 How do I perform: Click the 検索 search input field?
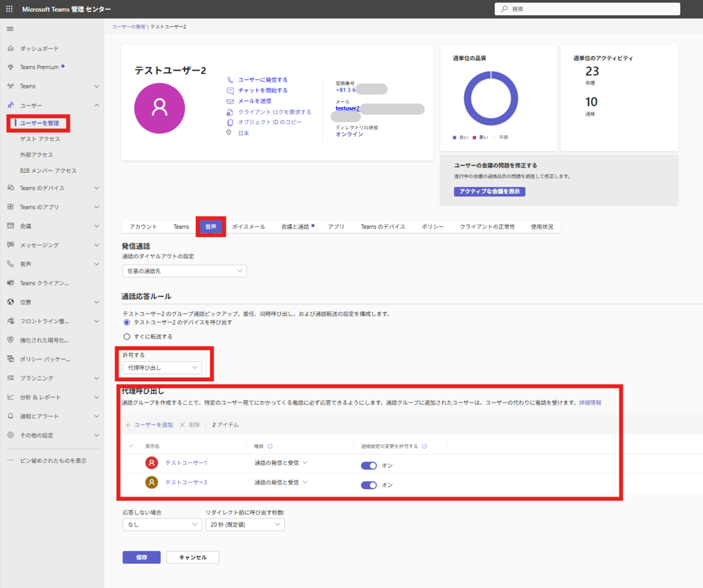[x=588, y=9]
